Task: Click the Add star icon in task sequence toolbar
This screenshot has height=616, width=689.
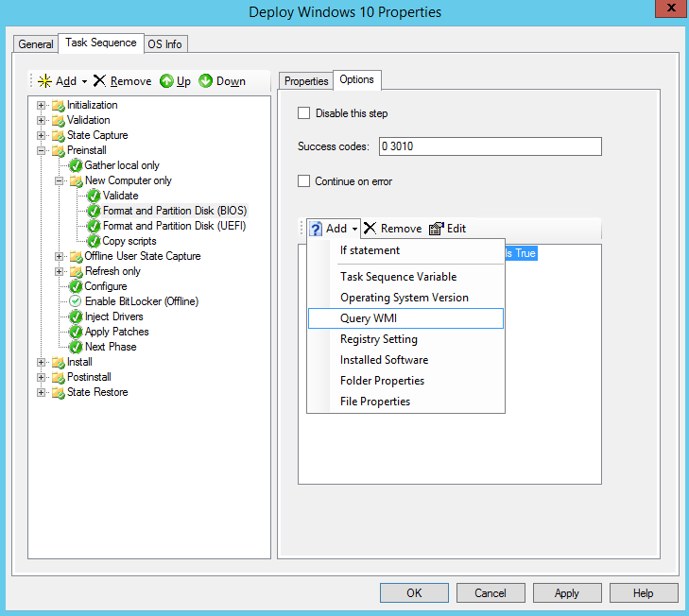Action: click(44, 81)
